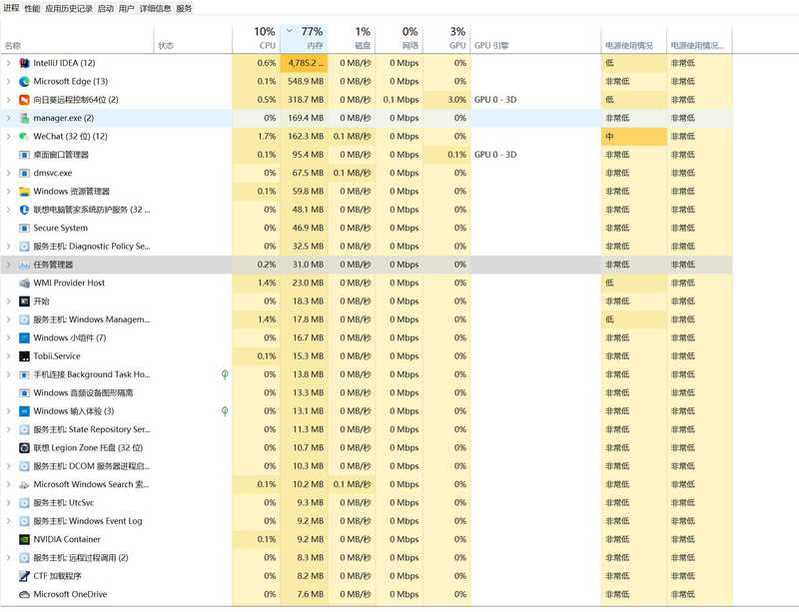Switch to the 启动 tab
The width and height of the screenshot is (799, 612).
coord(105,8)
